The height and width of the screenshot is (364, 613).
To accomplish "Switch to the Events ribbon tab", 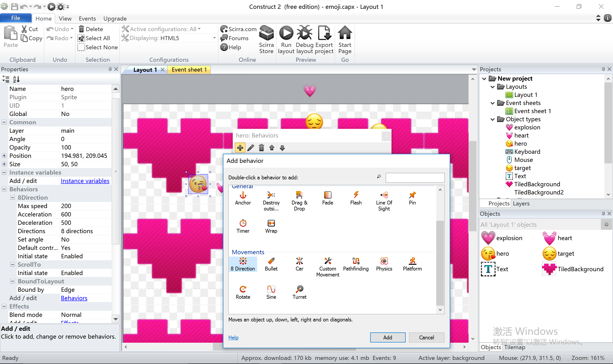I will (87, 18).
